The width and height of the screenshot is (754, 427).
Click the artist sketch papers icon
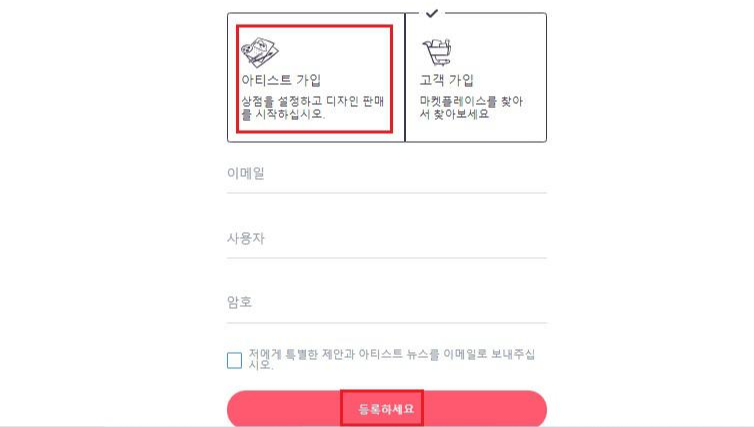click(x=260, y=52)
